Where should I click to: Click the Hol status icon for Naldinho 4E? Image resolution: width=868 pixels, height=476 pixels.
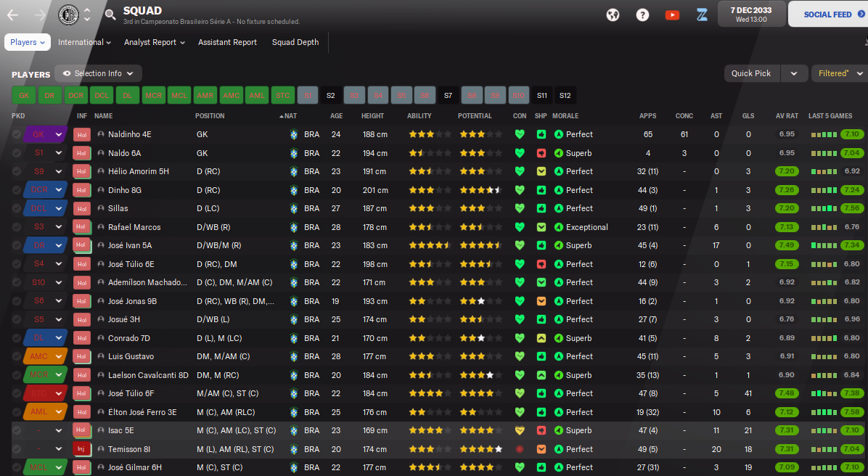(81, 134)
